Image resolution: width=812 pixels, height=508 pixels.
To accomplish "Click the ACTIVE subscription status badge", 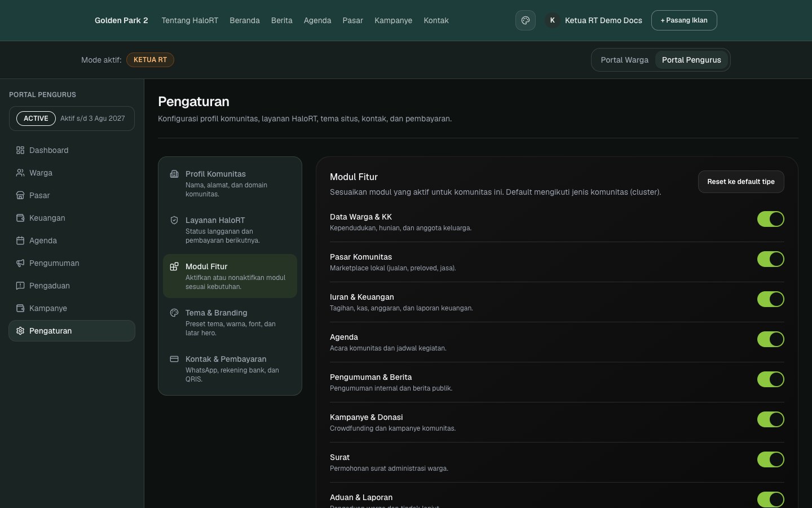I will (36, 119).
